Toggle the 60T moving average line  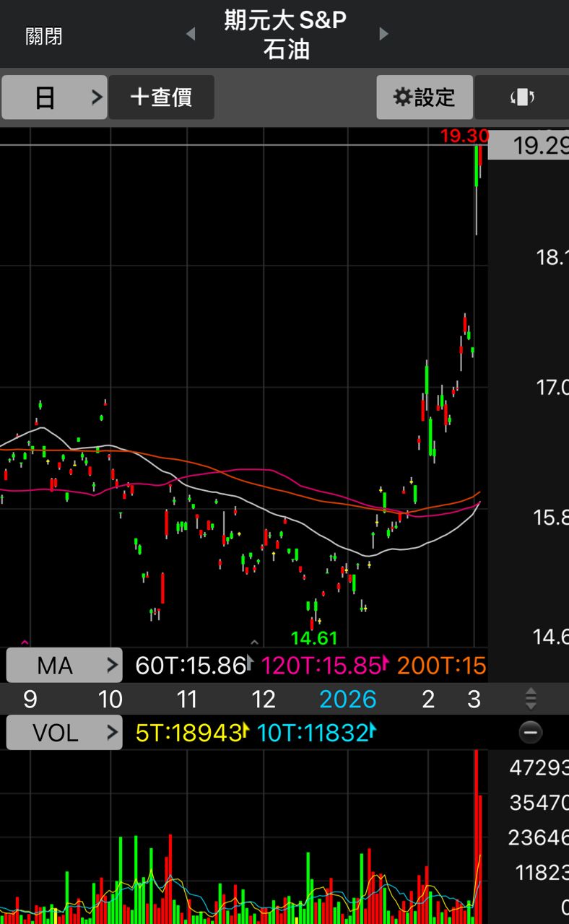pyautogui.click(x=191, y=666)
